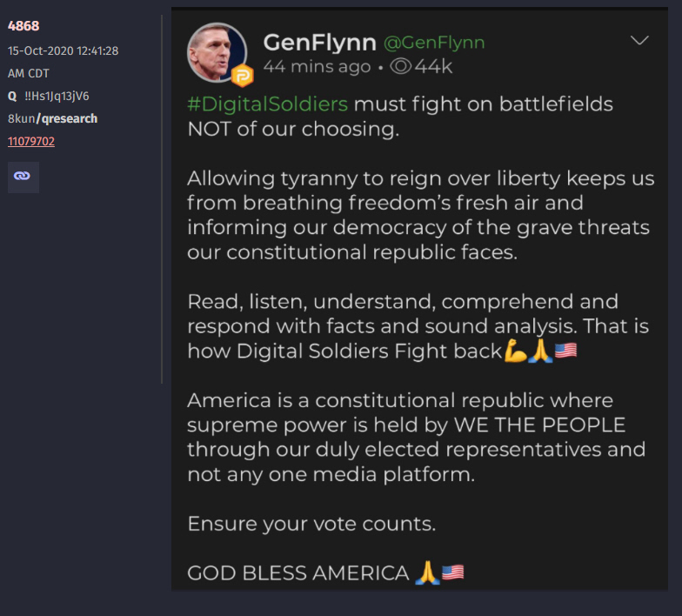Click the Q tripcode !!Hs1Jq13jV6
Viewport: 682px width, 616px height.
tap(57, 97)
